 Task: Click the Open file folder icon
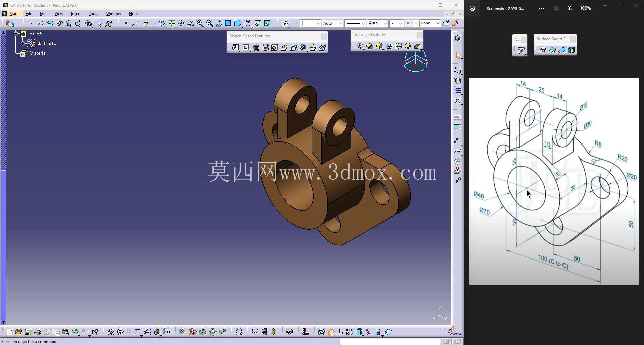18,332
